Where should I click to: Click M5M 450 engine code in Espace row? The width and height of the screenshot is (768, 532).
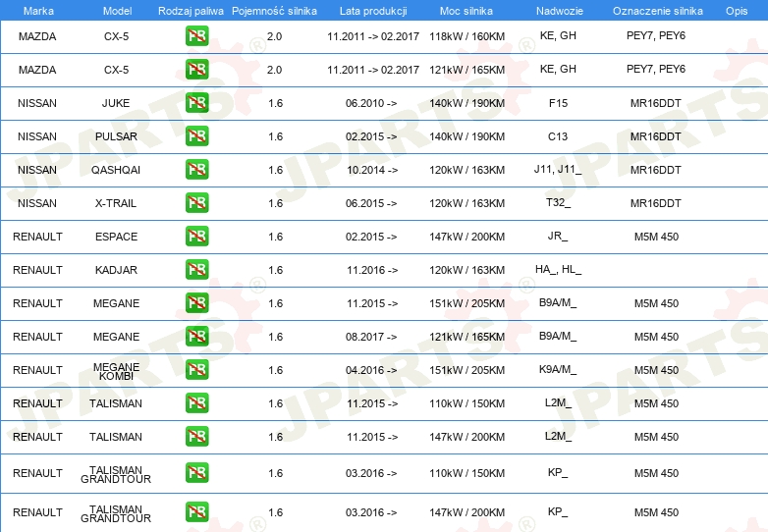[x=656, y=237]
